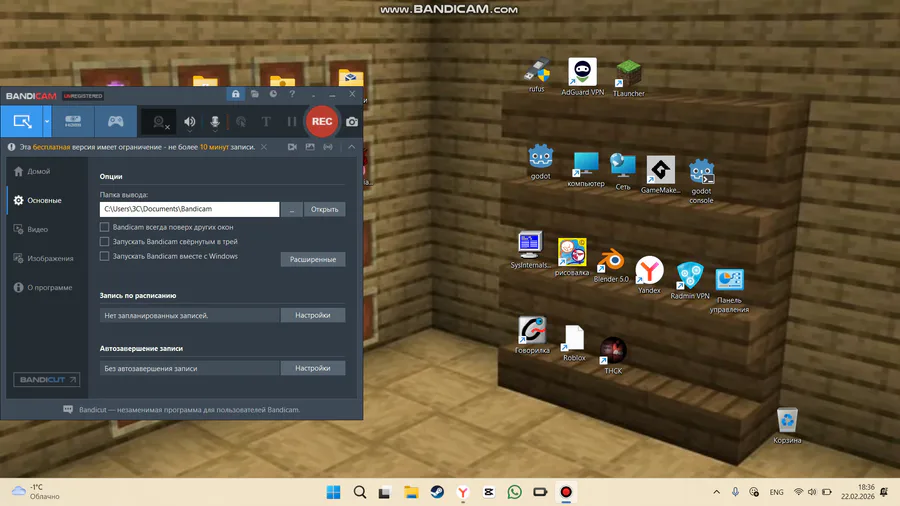This screenshot has height=506, width=900.
Task: Dismiss the free version limit notice
Action: pyautogui.click(x=264, y=147)
